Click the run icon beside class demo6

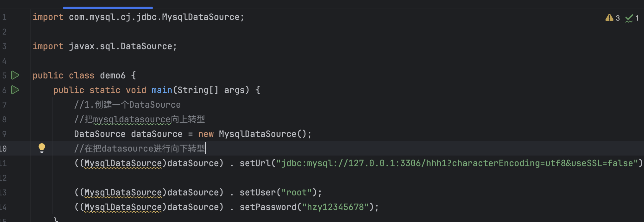click(15, 75)
